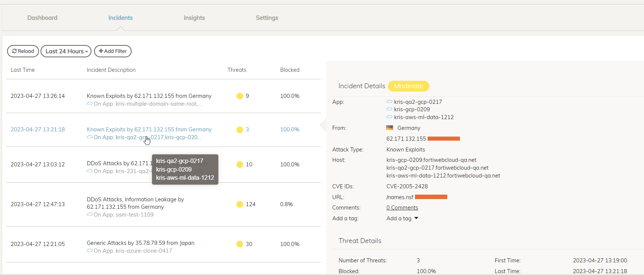Click cloud icon beside kris-gcp-0209 in details
This screenshot has height=275, width=644.
pyautogui.click(x=389, y=109)
